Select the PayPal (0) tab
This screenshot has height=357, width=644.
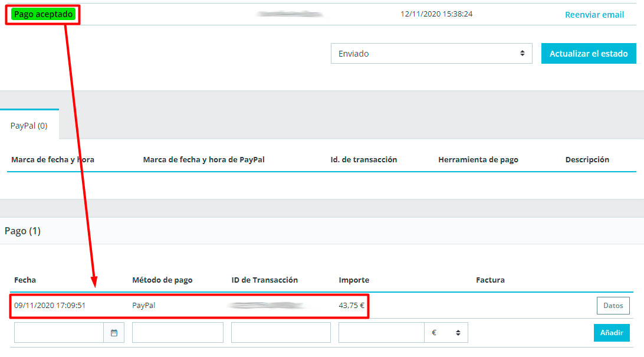[29, 126]
